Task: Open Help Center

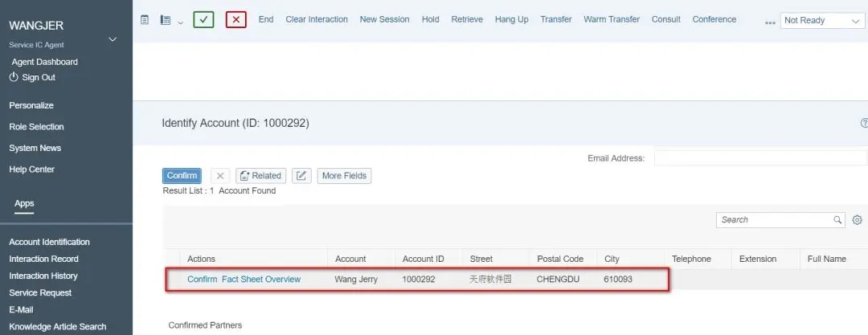Action: 31,170
